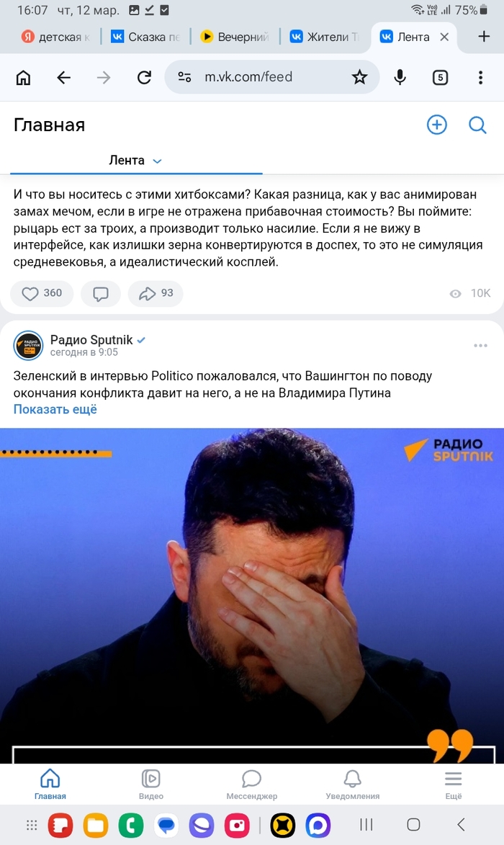
Task: Open the Мессенджер tab
Action: click(251, 784)
